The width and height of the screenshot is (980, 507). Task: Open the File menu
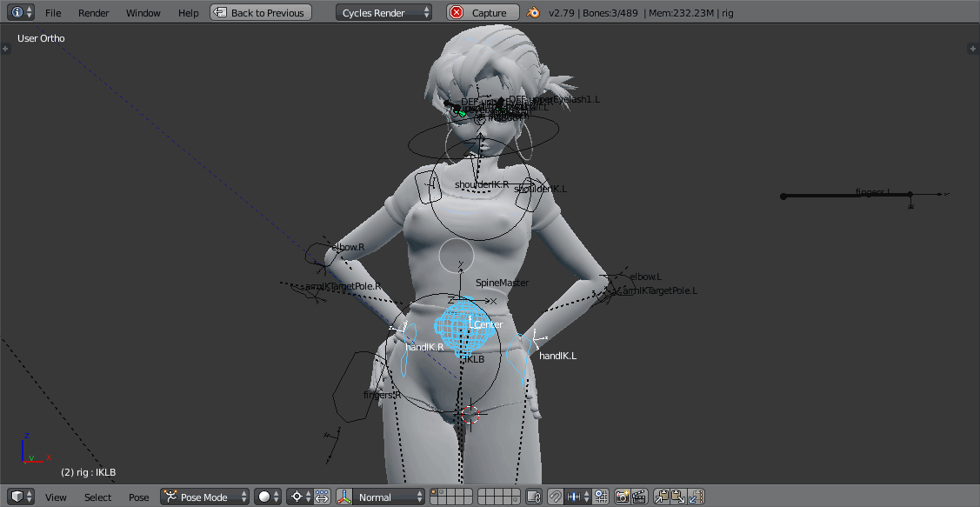tap(53, 13)
